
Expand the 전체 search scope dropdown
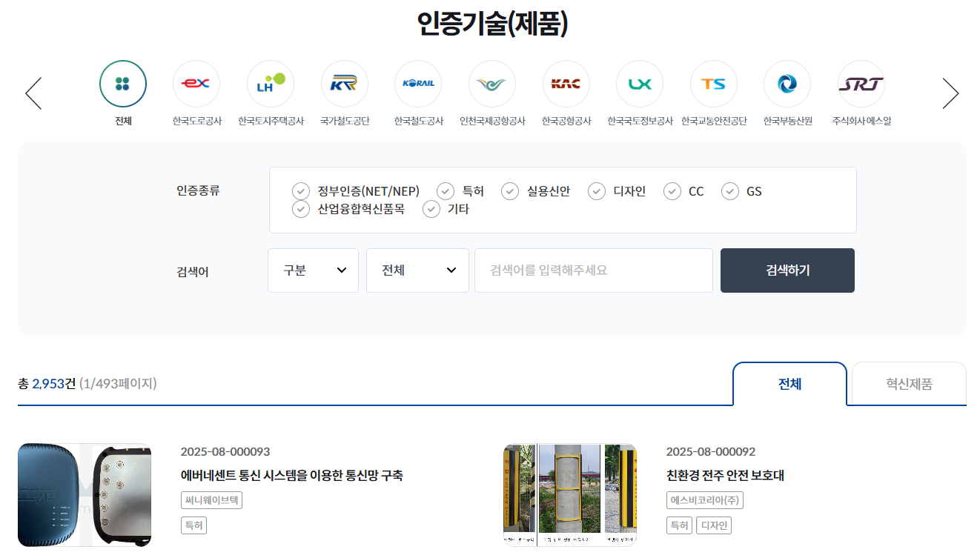point(417,270)
